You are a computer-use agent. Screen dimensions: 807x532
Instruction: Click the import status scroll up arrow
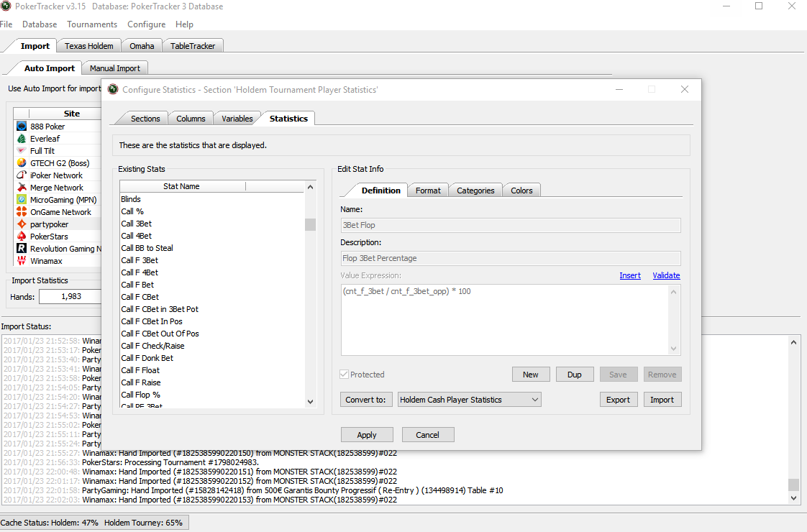[793, 342]
